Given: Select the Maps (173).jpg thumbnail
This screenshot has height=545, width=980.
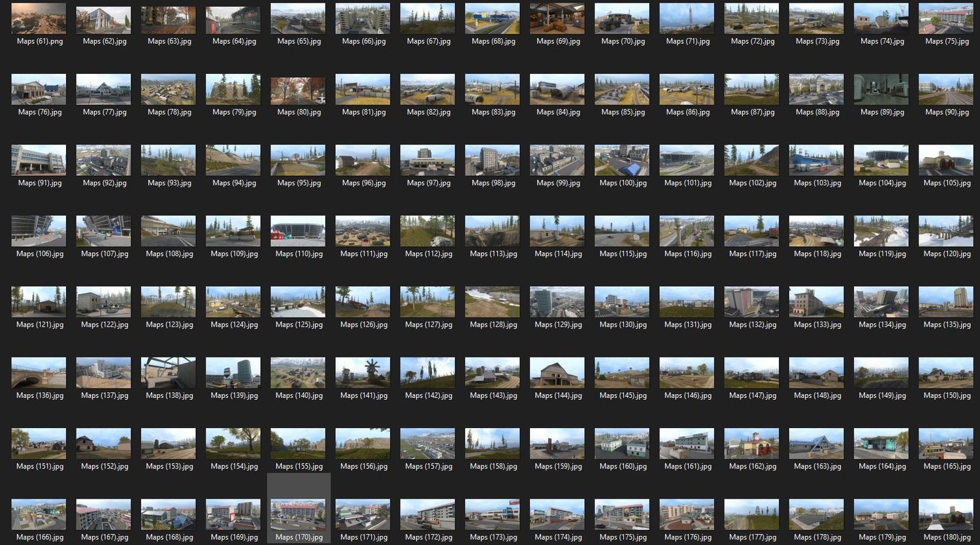Looking at the screenshot, I should coord(493,515).
